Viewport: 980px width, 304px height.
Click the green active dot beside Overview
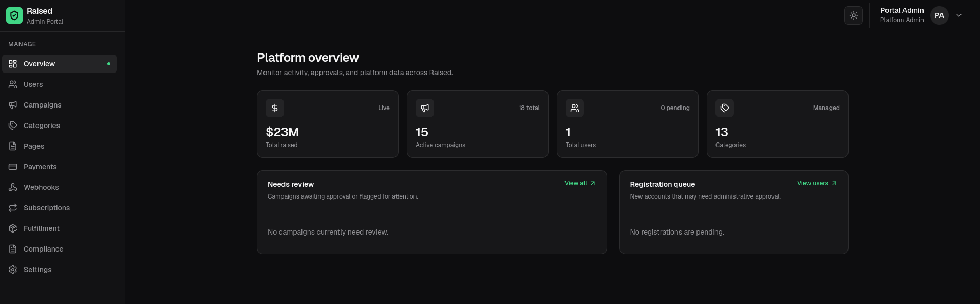pos(109,64)
